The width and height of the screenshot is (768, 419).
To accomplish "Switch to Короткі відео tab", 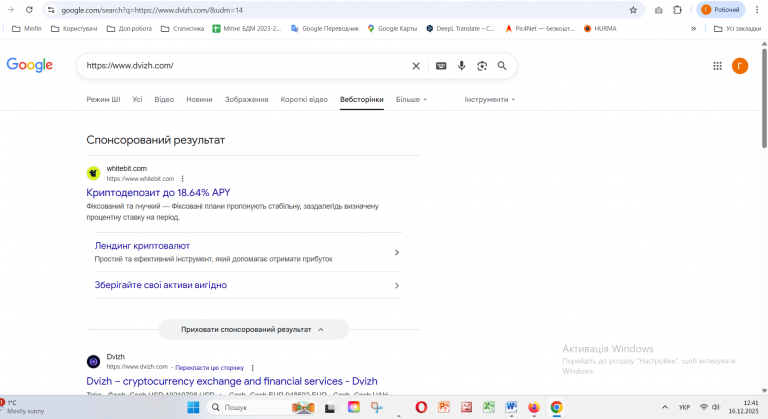I will click(304, 99).
